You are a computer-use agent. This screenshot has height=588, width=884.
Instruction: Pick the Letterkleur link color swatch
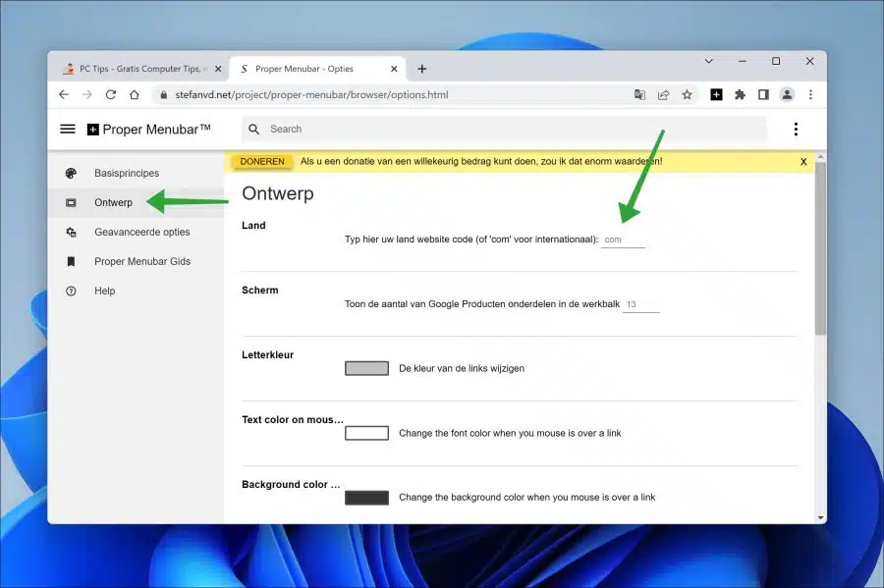tap(366, 368)
